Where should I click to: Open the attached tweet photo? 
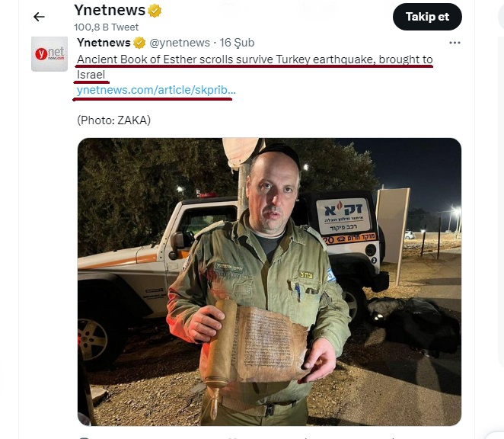point(270,282)
